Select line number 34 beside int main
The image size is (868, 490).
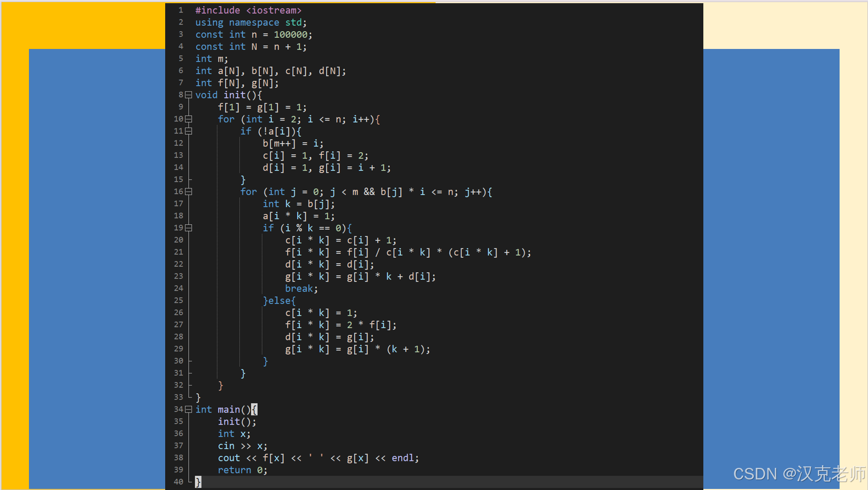[178, 409]
